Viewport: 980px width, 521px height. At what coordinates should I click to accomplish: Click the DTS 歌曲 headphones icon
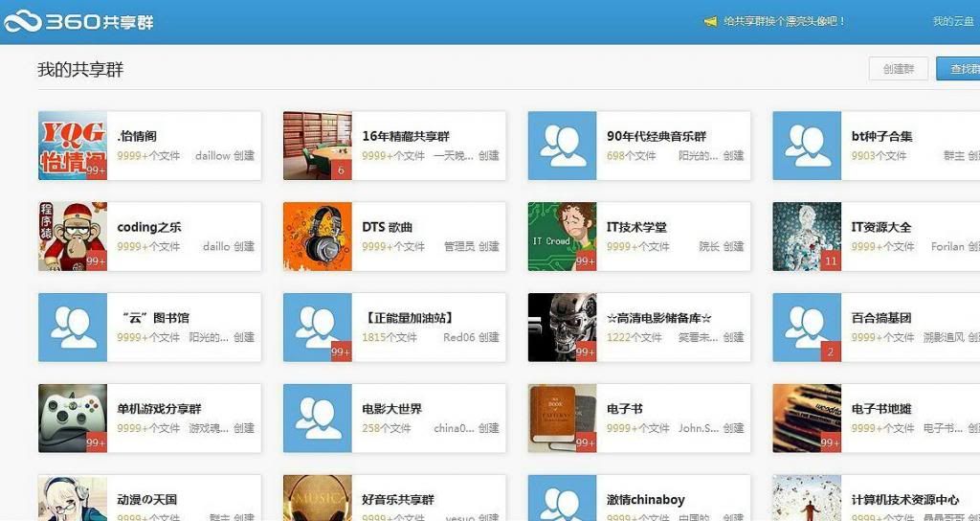point(317,237)
